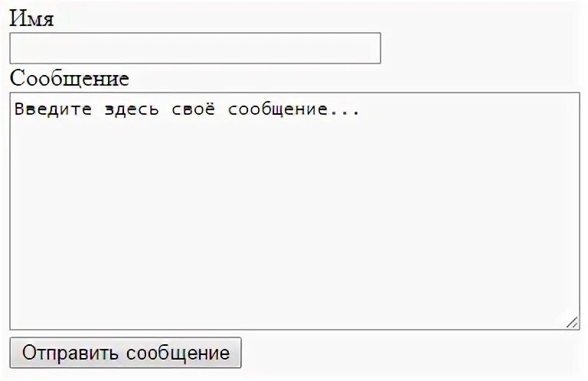Screen dimensions: 588x381
Task: Click the word сообщение on the send button
Action: pyautogui.click(x=178, y=353)
